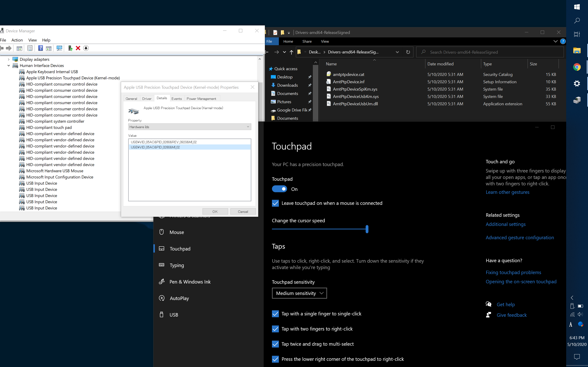Click Update device driver toolbar icon
This screenshot has height=367, width=588.
point(70,48)
